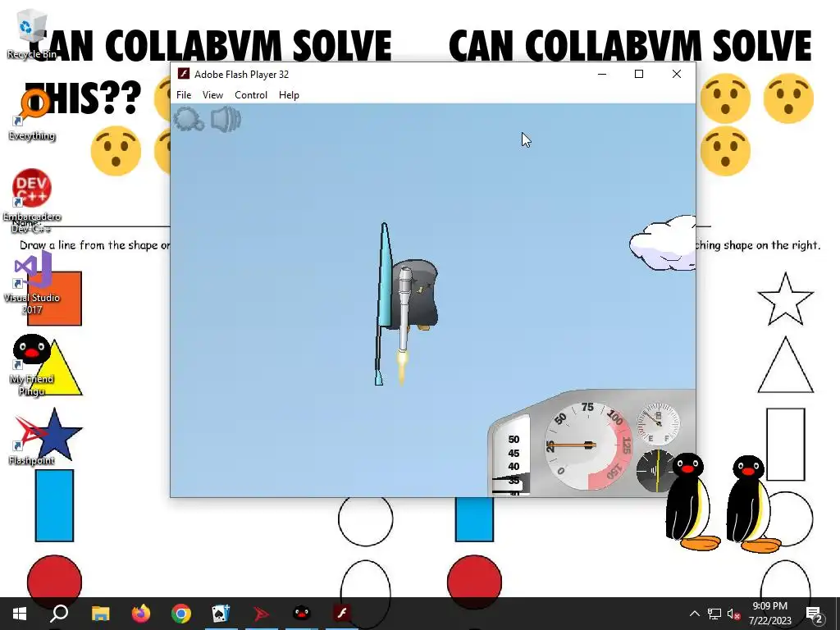Expand hidden system tray icons chevron

[x=694, y=614]
